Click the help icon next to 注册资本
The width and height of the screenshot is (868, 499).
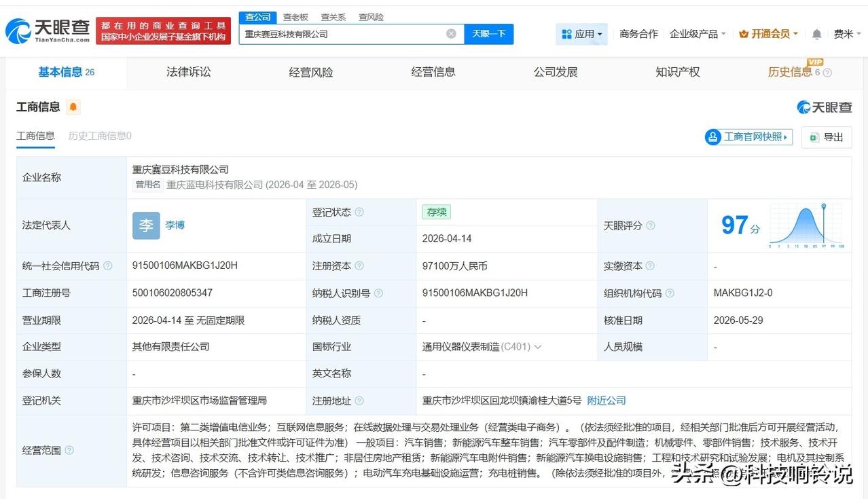pos(359,266)
